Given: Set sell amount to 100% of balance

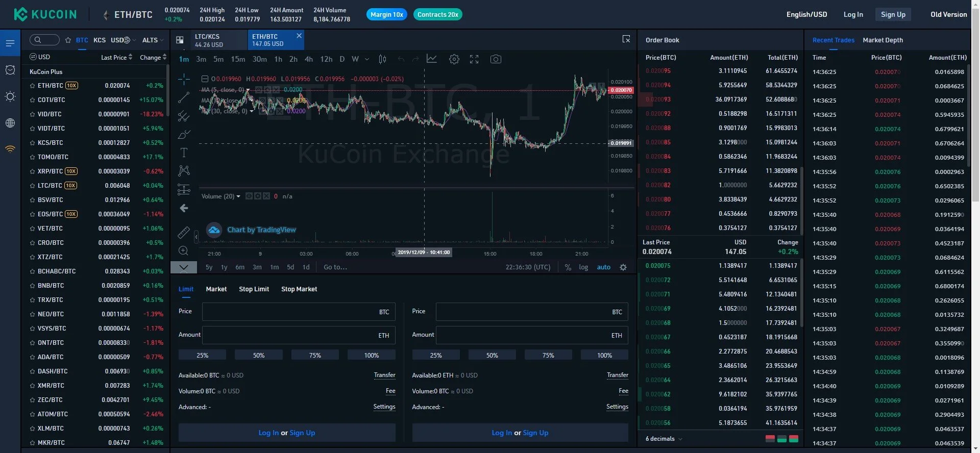Looking at the screenshot, I should click(604, 355).
